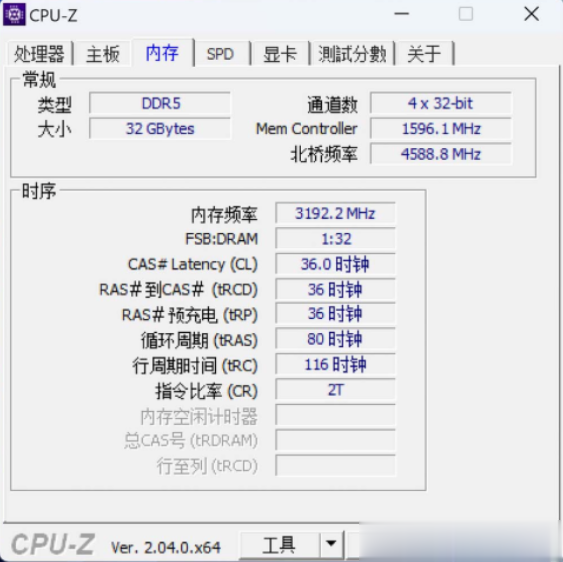This screenshot has height=562, width=563.
Task: Click the 指令比率 2T value field
Action: point(335,390)
